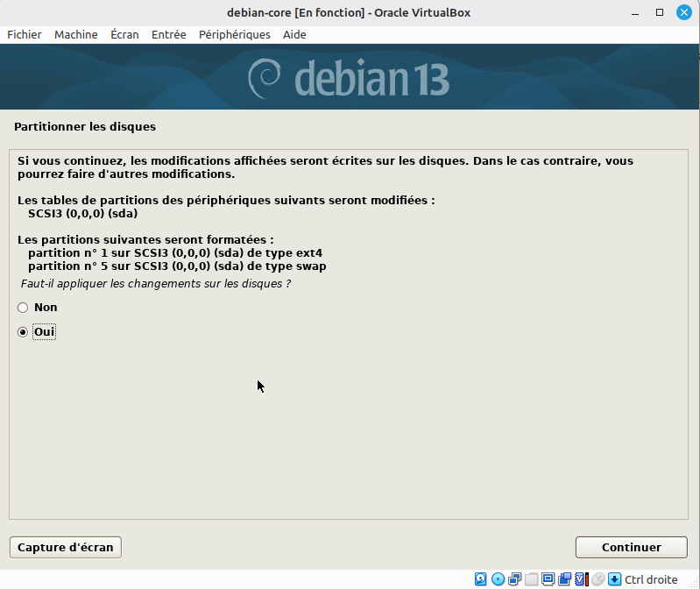Click the Continuer button

click(x=631, y=547)
